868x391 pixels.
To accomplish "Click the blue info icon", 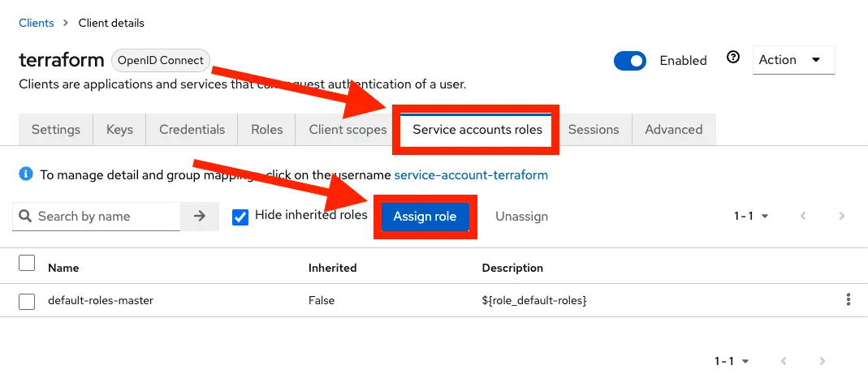I will coord(25,174).
